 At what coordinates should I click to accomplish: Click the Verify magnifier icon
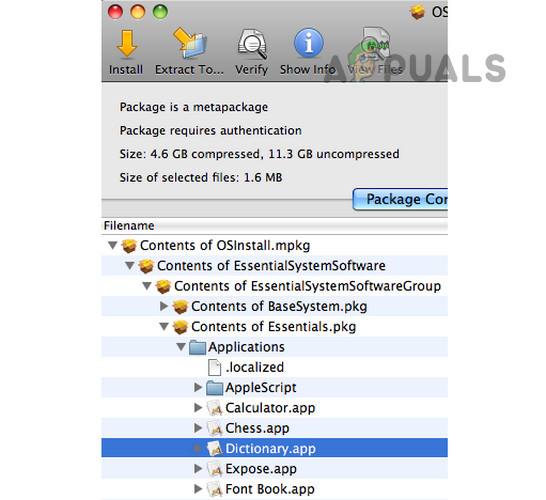coord(252,44)
